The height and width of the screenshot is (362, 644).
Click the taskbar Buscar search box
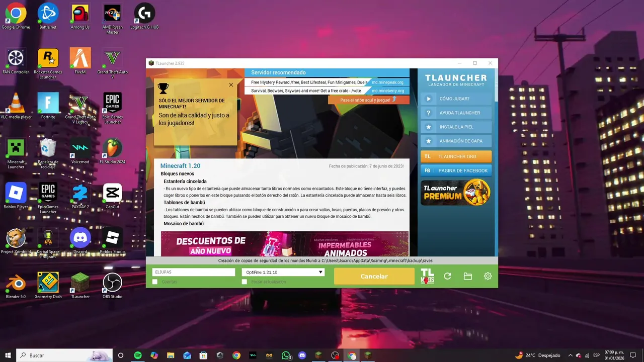pyautogui.click(x=64, y=355)
